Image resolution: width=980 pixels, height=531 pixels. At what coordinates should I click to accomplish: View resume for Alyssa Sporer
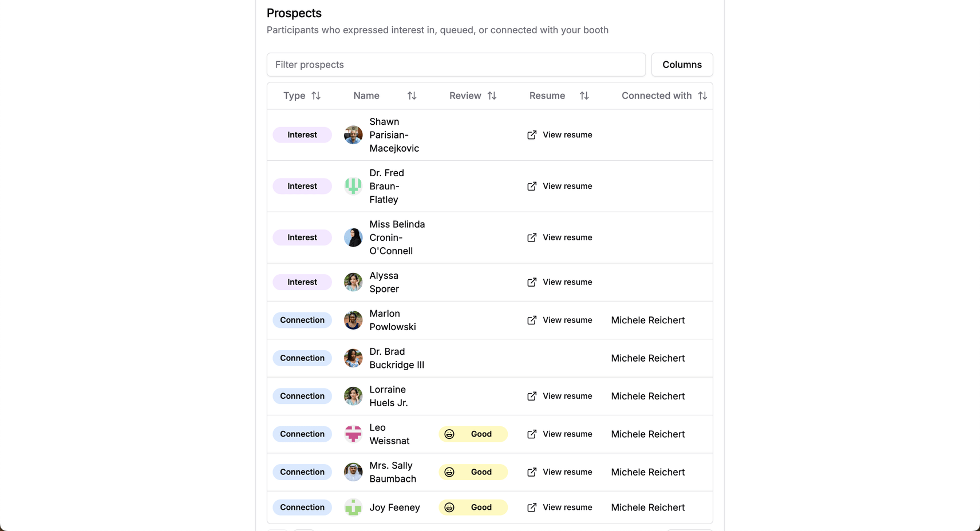[559, 282]
